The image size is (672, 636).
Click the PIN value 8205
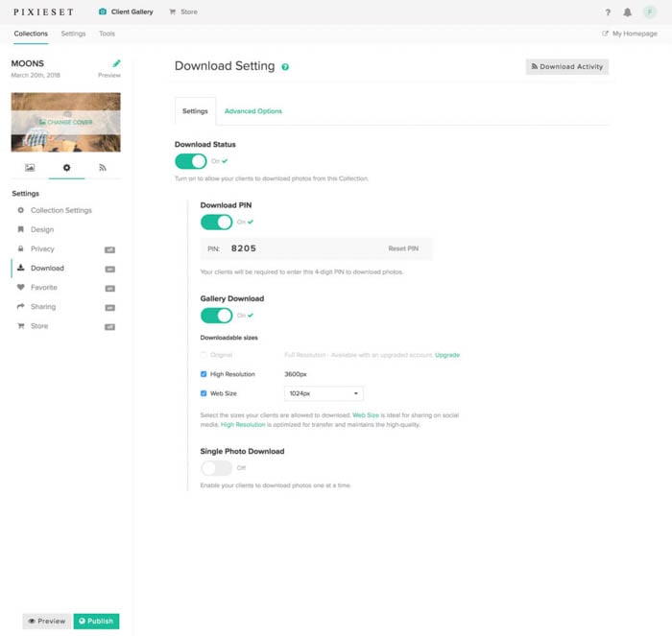[244, 248]
